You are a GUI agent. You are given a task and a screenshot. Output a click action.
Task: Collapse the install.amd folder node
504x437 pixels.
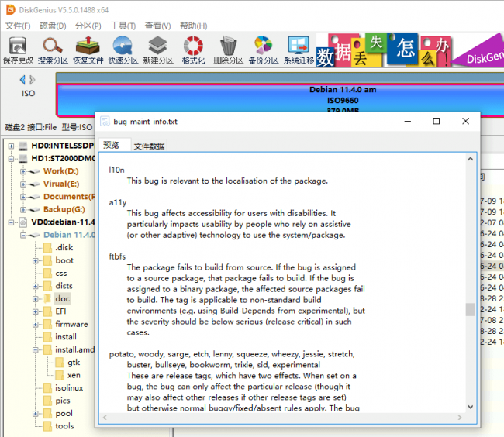click(x=36, y=350)
